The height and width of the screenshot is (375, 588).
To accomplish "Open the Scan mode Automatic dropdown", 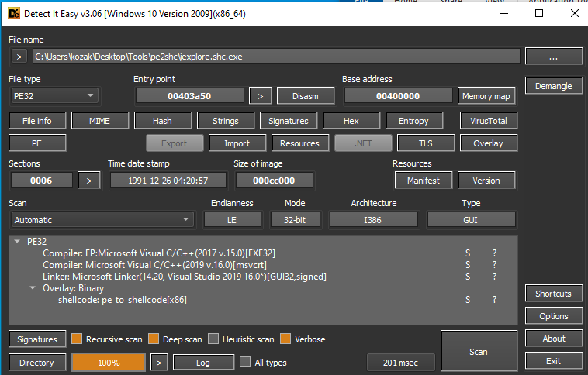I will point(100,220).
